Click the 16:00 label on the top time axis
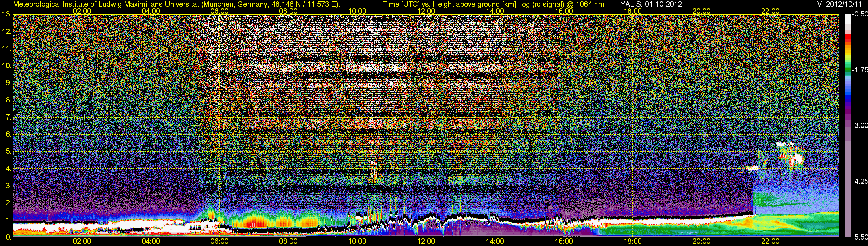868x246 pixels. [564, 11]
